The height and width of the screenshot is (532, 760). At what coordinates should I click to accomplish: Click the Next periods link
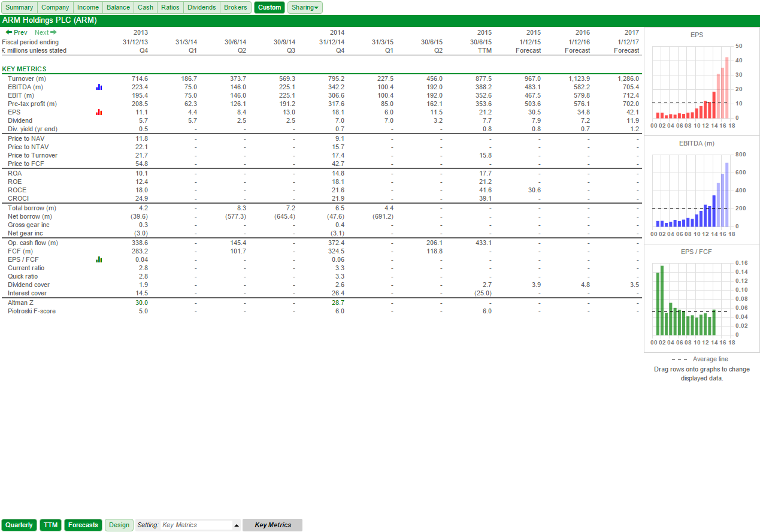(x=46, y=32)
